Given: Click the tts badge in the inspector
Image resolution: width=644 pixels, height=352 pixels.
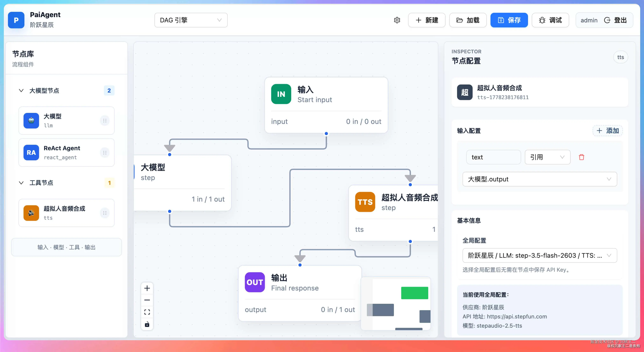Looking at the screenshot, I should (x=620, y=57).
